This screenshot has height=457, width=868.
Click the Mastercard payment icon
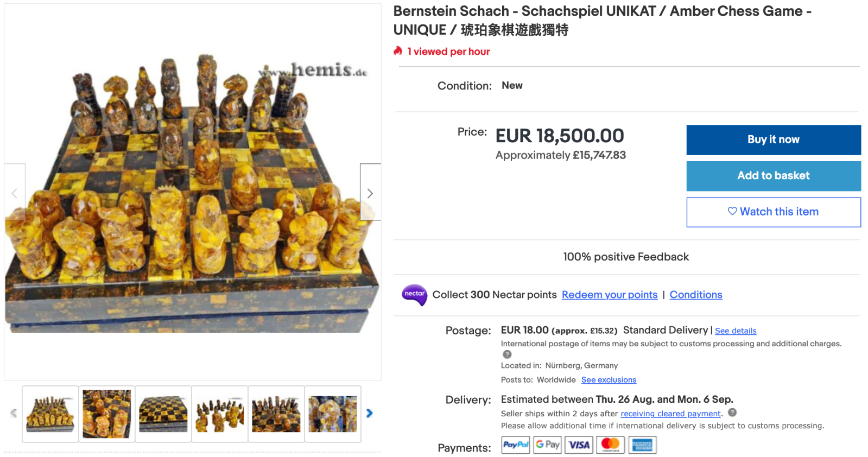[611, 445]
